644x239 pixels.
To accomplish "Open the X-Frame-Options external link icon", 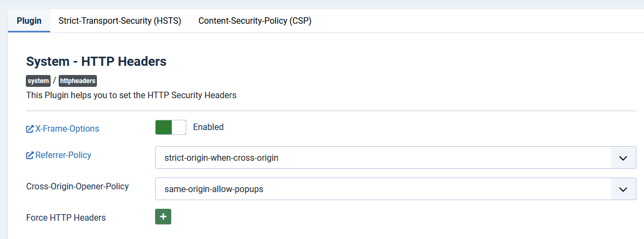I will coord(30,129).
